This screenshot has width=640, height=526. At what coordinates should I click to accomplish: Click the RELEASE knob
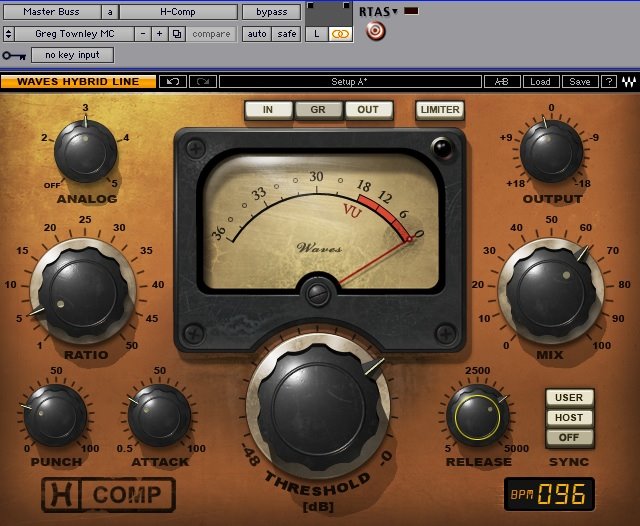(x=478, y=416)
